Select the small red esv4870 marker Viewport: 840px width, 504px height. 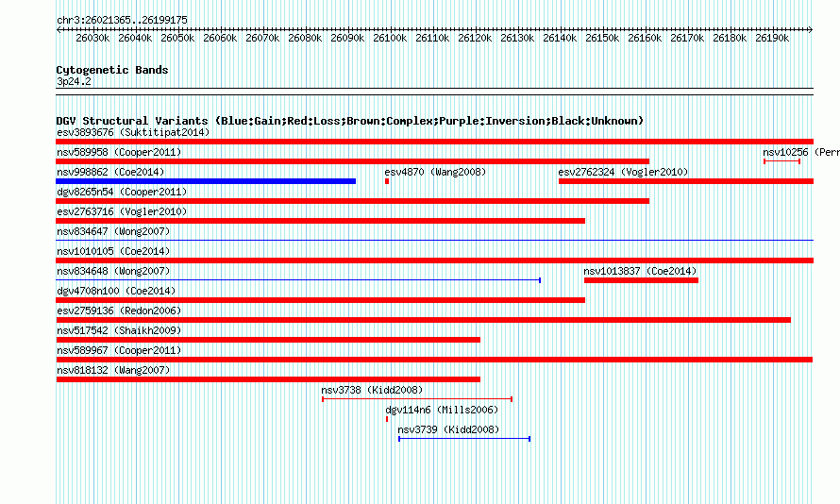(x=387, y=181)
